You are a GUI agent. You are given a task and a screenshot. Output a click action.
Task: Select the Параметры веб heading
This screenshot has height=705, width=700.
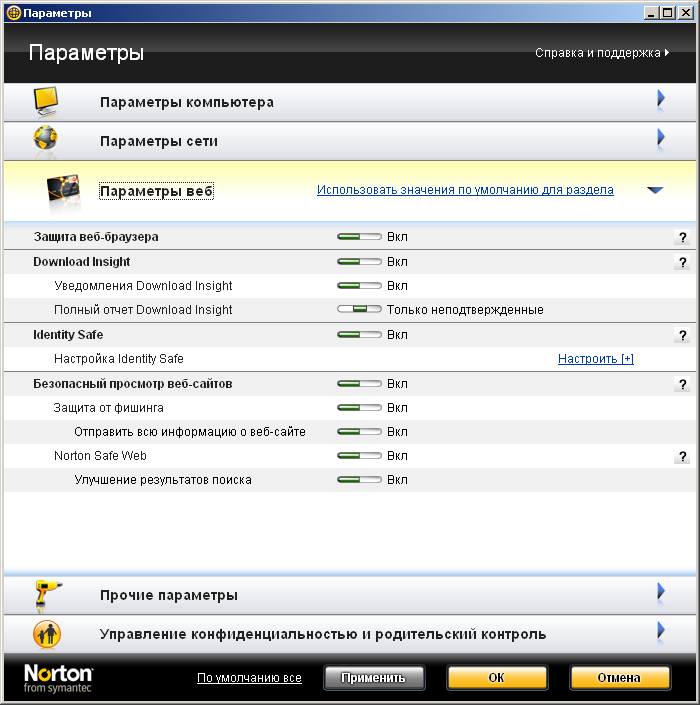point(156,191)
